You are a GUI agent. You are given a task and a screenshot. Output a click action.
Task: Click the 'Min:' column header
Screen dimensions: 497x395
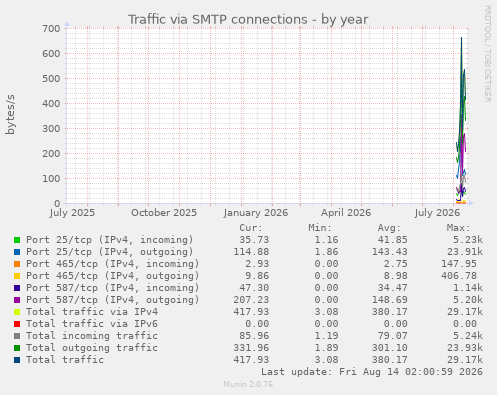coord(320,228)
